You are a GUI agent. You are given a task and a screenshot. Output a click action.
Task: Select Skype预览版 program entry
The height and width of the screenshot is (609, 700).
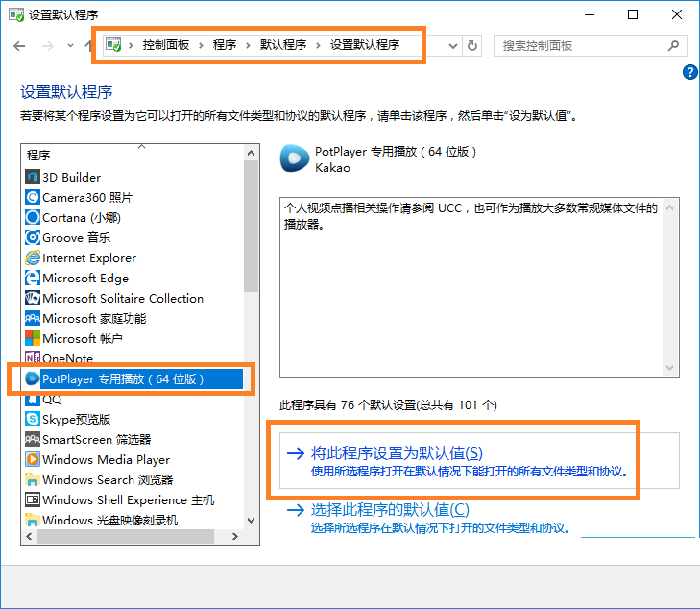point(77,419)
